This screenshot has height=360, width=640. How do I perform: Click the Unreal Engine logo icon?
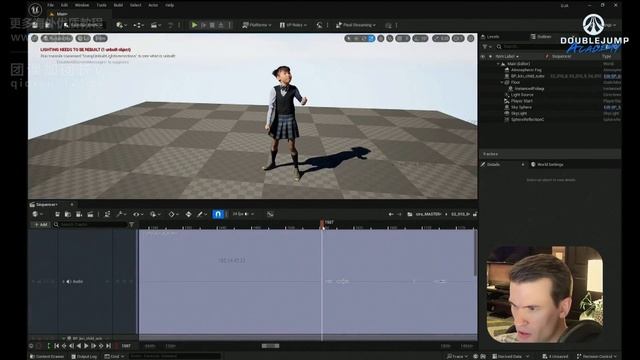[x=35, y=9]
